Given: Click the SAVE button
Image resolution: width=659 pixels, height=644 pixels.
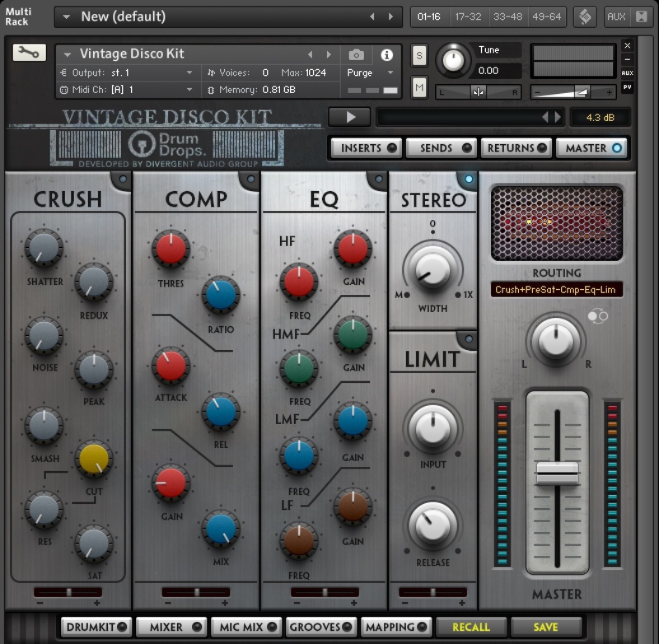Looking at the screenshot, I should [x=545, y=627].
